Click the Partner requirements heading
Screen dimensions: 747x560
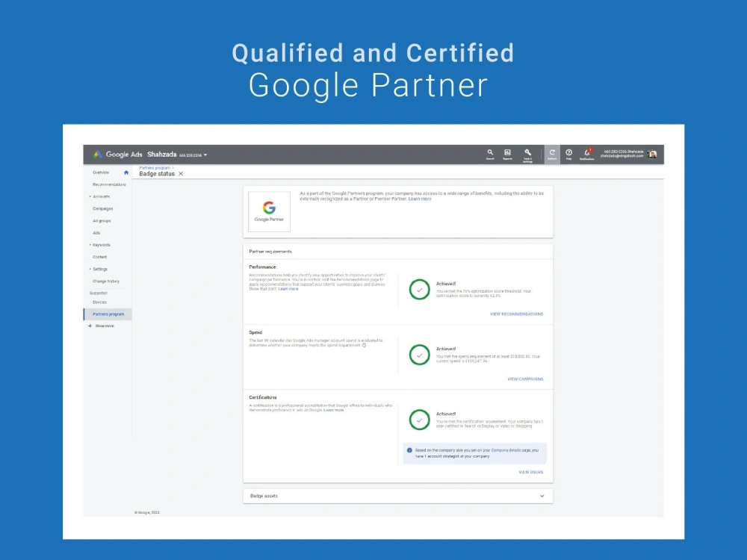tap(270, 252)
